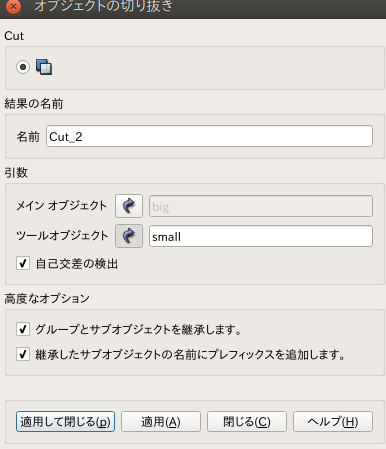Screen dimensions: 386x449
Task: Click 適用して閉じる button
Action: pyautogui.click(x=65, y=422)
